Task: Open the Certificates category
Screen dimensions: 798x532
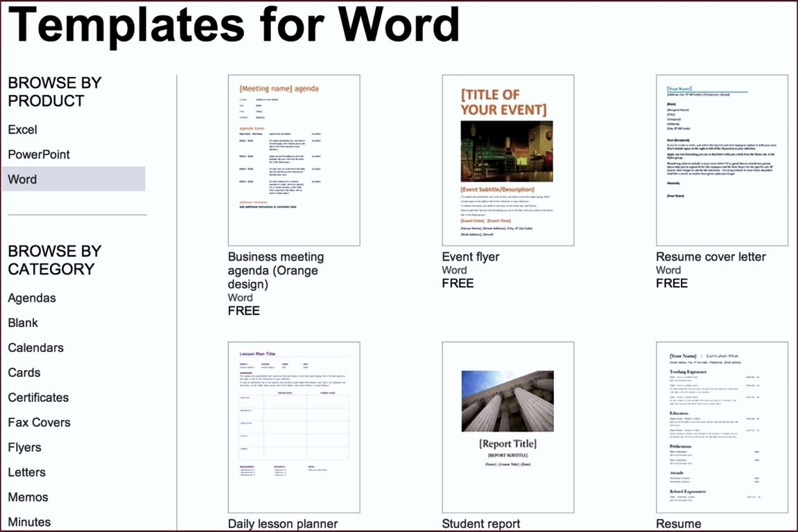Action: click(x=38, y=398)
